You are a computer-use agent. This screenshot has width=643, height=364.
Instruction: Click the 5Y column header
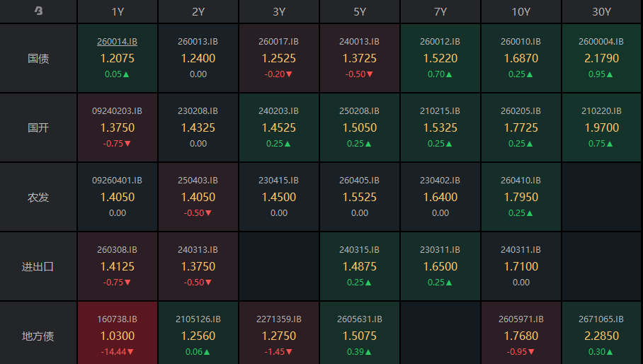pos(360,11)
